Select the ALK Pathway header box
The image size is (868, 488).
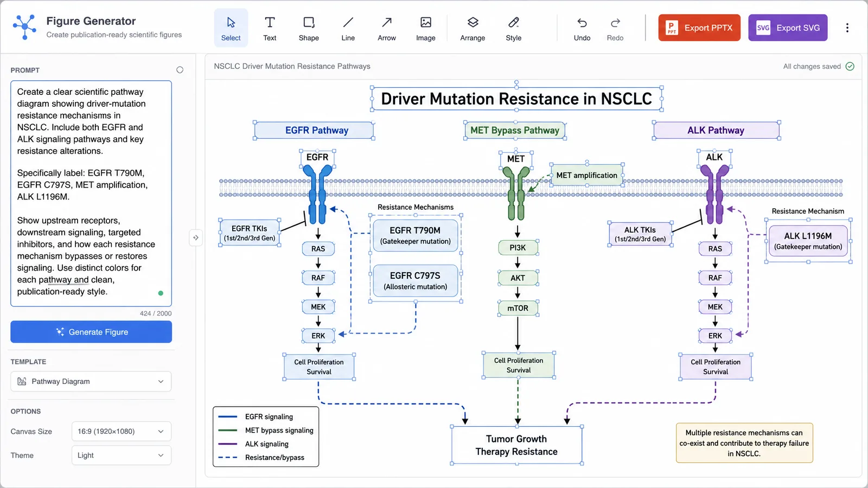[x=716, y=130]
